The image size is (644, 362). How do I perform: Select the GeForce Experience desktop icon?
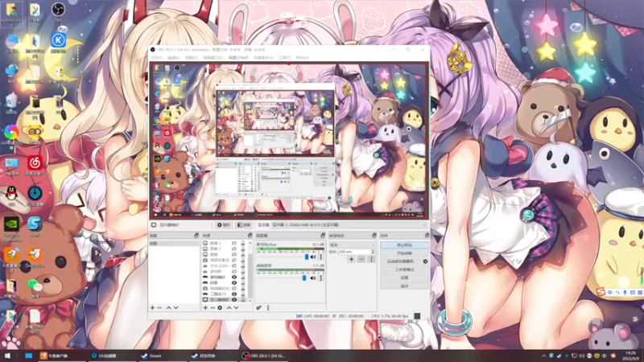point(11,228)
